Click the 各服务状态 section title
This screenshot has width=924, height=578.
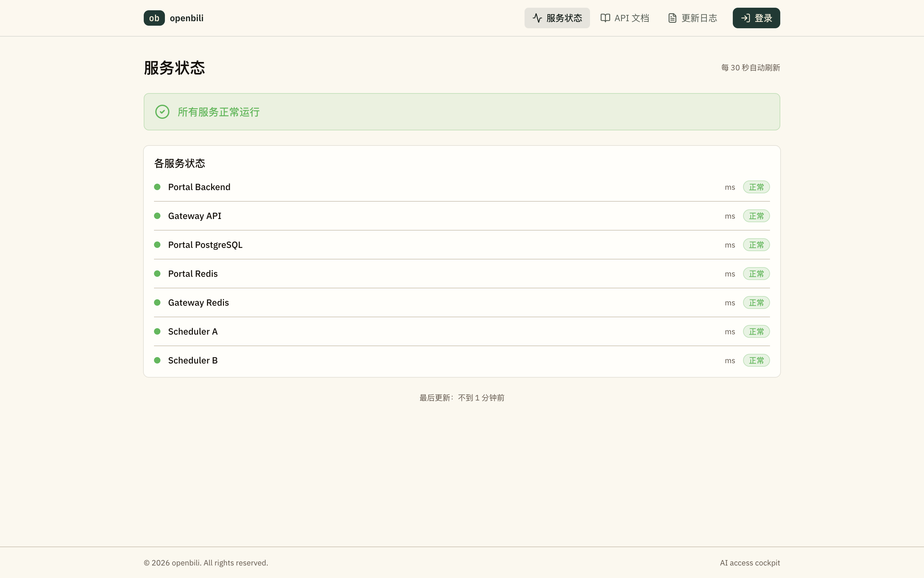click(x=179, y=163)
